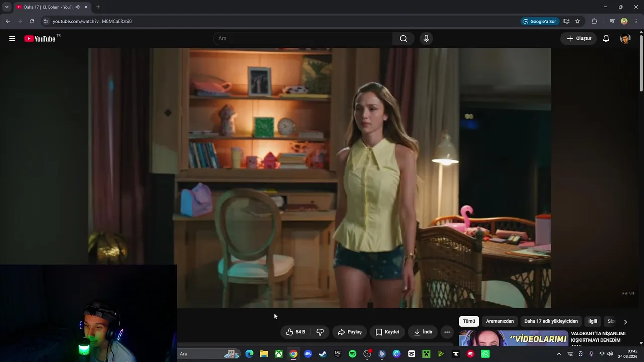Image resolution: width=644 pixels, height=362 pixels.
Task: Dislike the video with thumbs down
Action: tap(320, 332)
